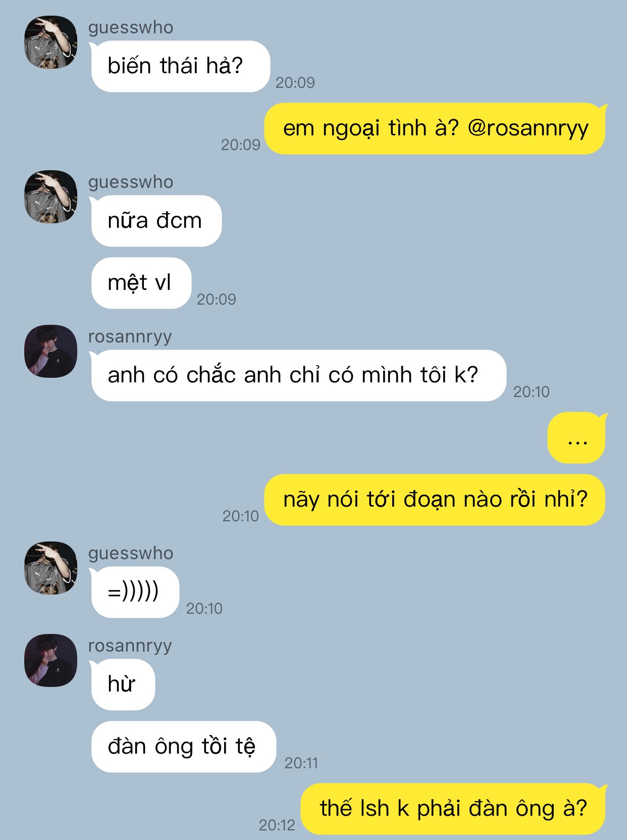Tap guesswho's avatar beside 'nữa đcm'
The width and height of the screenshot is (627, 840).
click(50, 197)
